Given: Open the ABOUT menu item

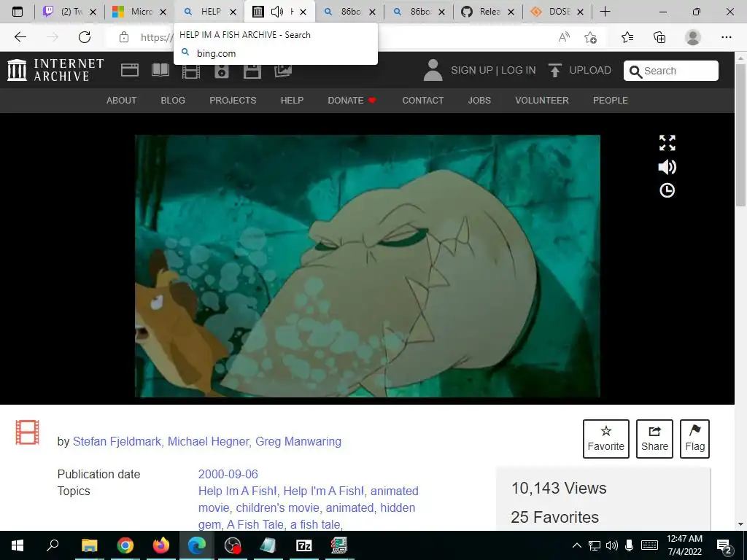Looking at the screenshot, I should point(122,101).
